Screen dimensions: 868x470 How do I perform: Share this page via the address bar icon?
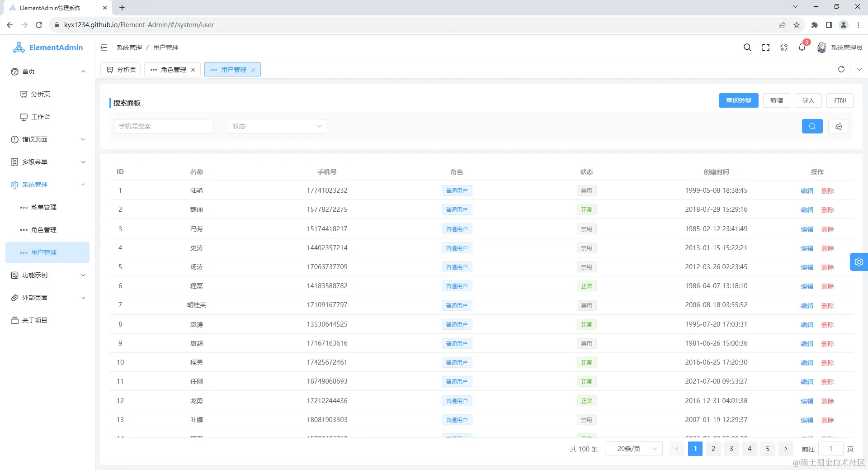click(x=782, y=25)
